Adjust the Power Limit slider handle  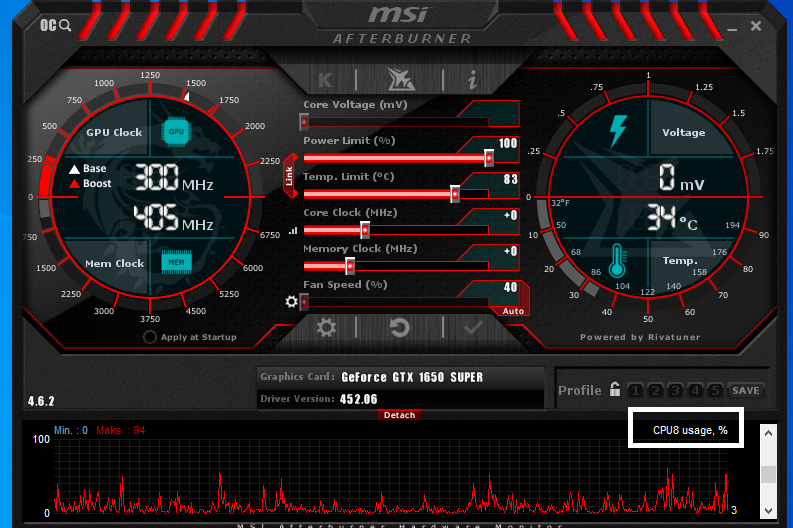(x=489, y=158)
